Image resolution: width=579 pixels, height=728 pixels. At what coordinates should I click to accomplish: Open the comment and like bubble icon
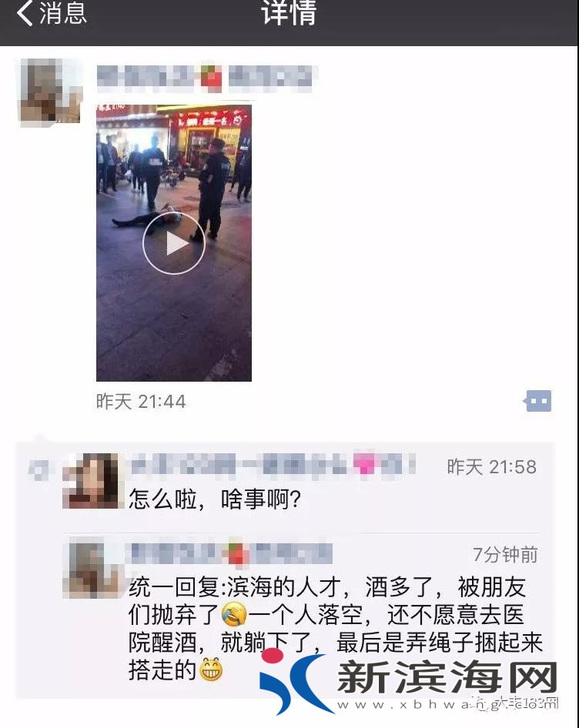(538, 401)
